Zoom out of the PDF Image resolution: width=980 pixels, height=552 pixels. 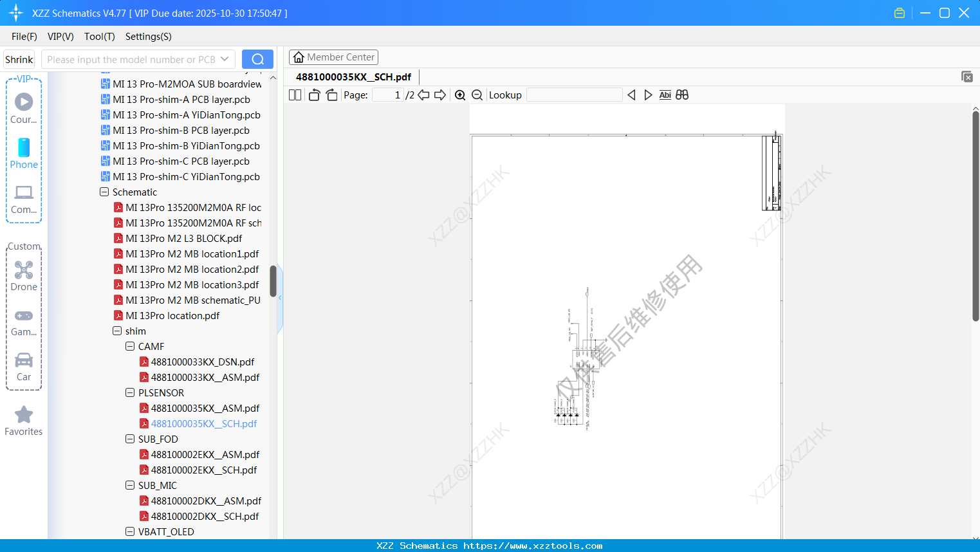[477, 95]
